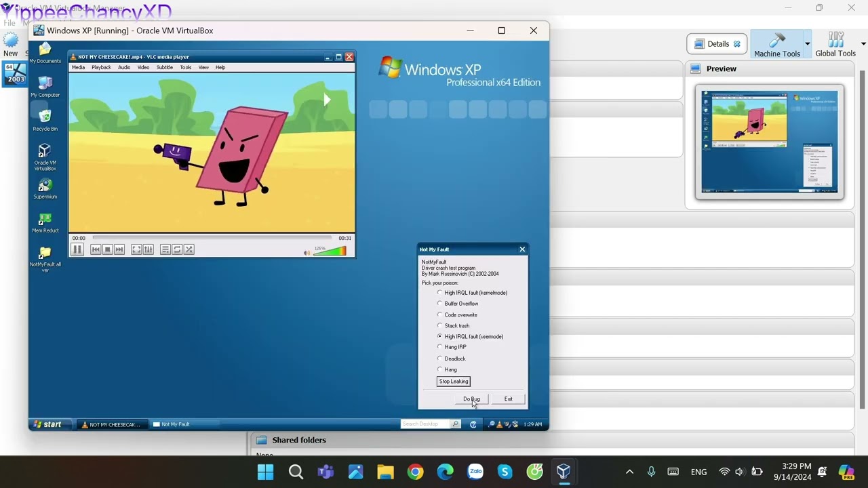Open Microsoft Edge from Windows taskbar
This screenshot has width=868, height=488.
click(445, 472)
